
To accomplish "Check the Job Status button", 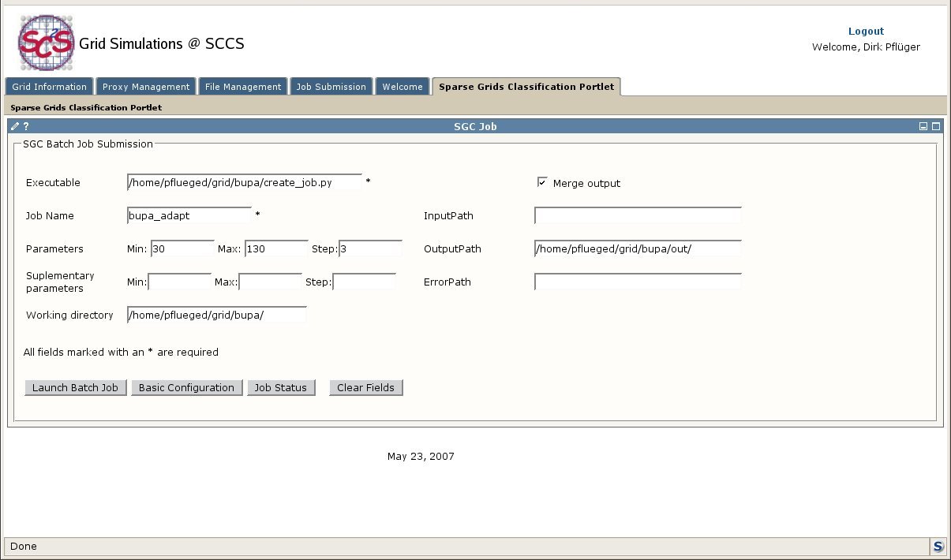I will [x=280, y=387].
